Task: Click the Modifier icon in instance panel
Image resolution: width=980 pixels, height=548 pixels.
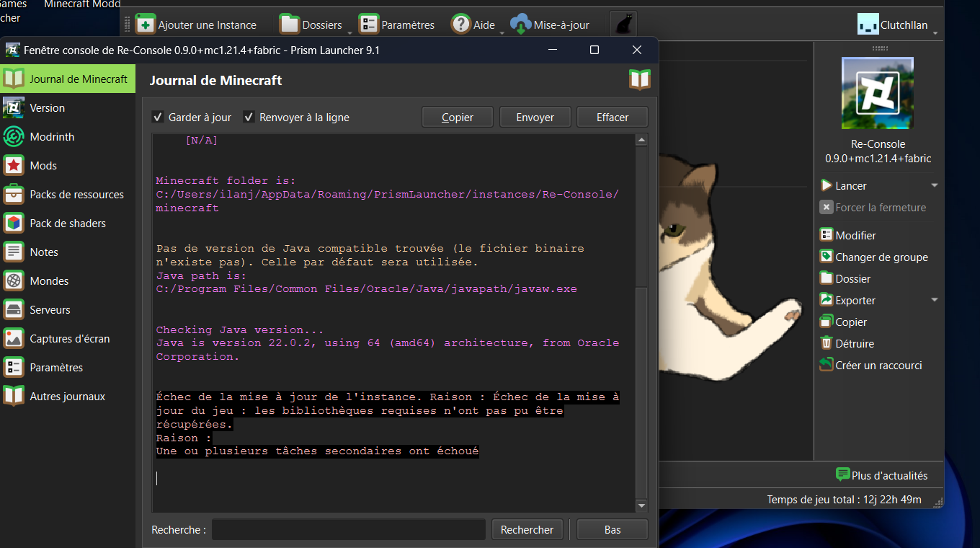Action: tap(827, 235)
